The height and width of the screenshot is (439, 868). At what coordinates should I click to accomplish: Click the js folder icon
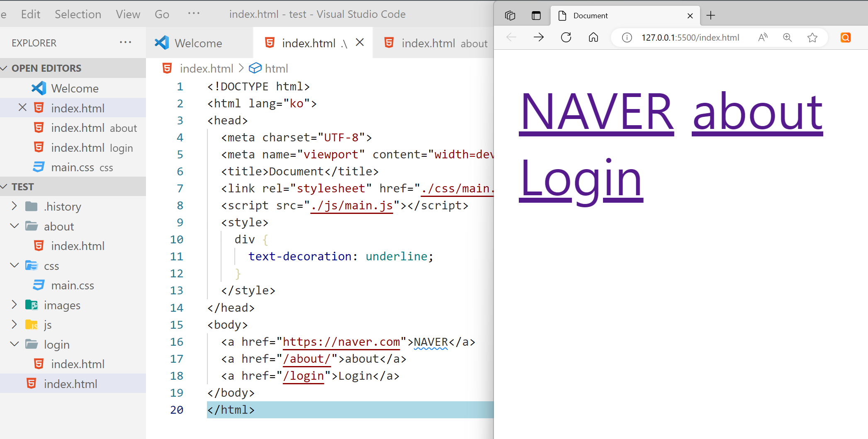pos(32,324)
